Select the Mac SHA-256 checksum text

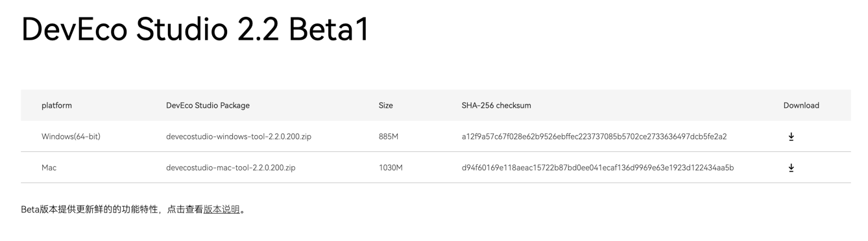[x=597, y=168]
